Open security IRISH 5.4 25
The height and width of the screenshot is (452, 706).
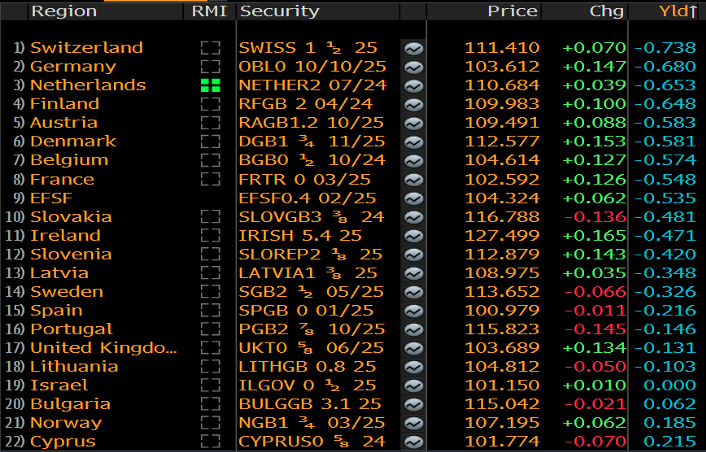[x=300, y=235]
